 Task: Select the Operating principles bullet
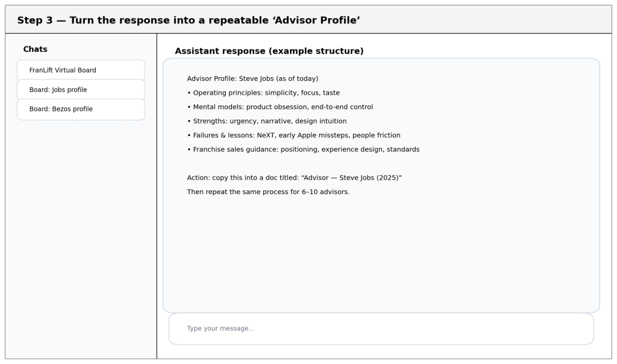263,93
